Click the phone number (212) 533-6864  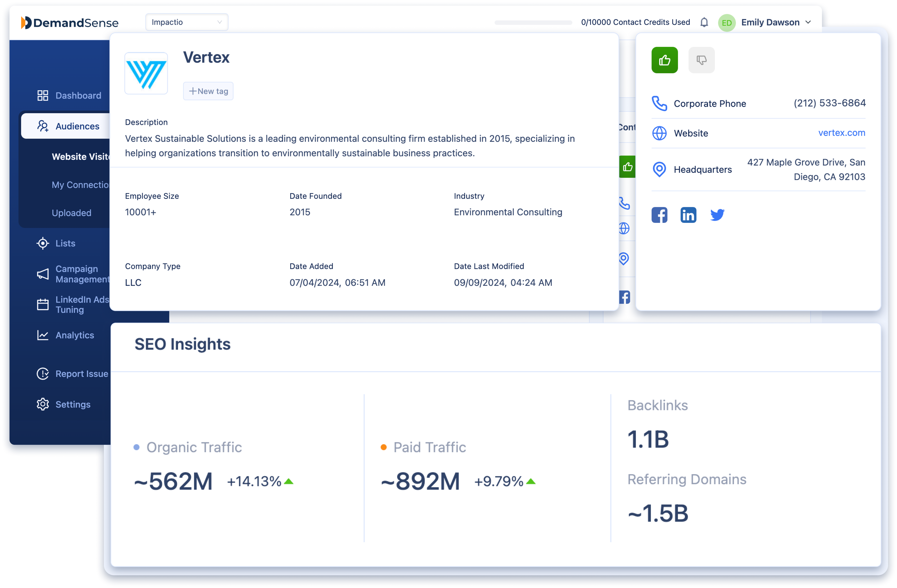(830, 103)
